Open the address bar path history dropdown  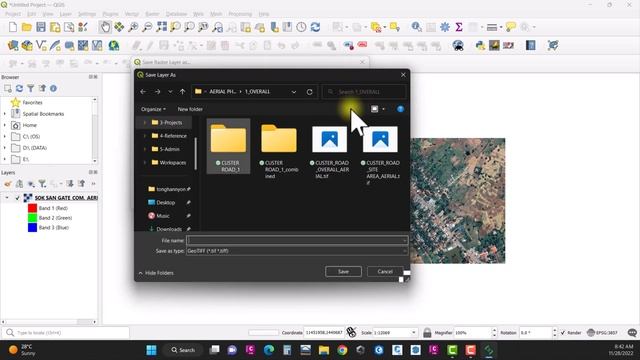[294, 92]
